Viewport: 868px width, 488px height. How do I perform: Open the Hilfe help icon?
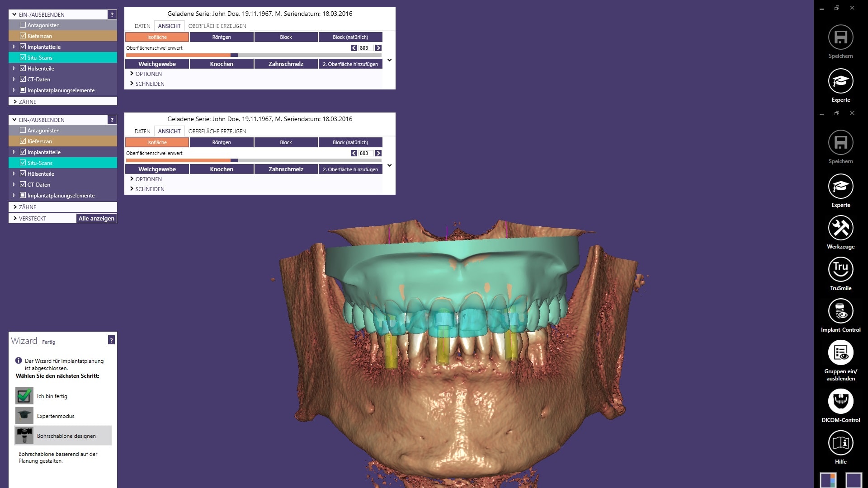point(840,443)
